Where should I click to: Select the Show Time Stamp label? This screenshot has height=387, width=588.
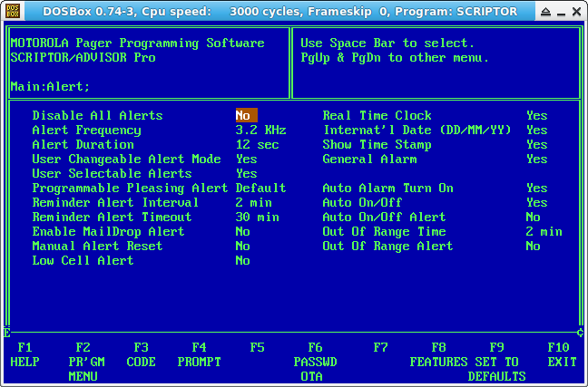click(377, 145)
